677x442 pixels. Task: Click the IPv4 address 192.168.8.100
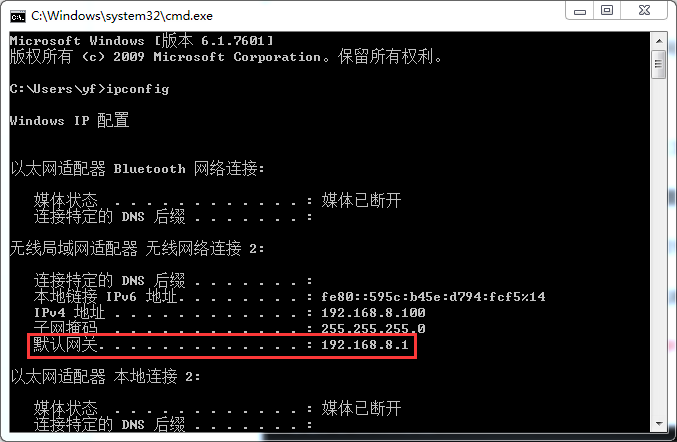(x=373, y=313)
